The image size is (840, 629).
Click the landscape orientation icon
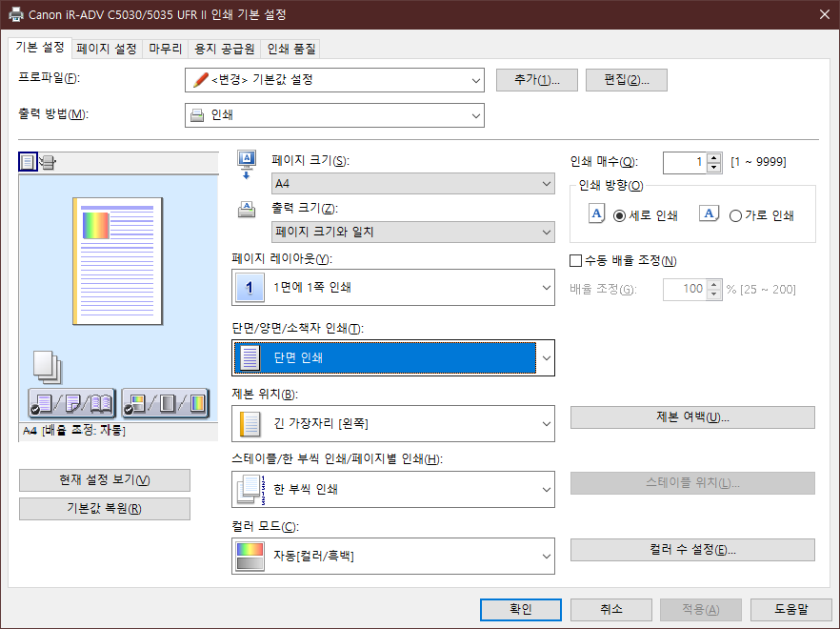click(709, 214)
